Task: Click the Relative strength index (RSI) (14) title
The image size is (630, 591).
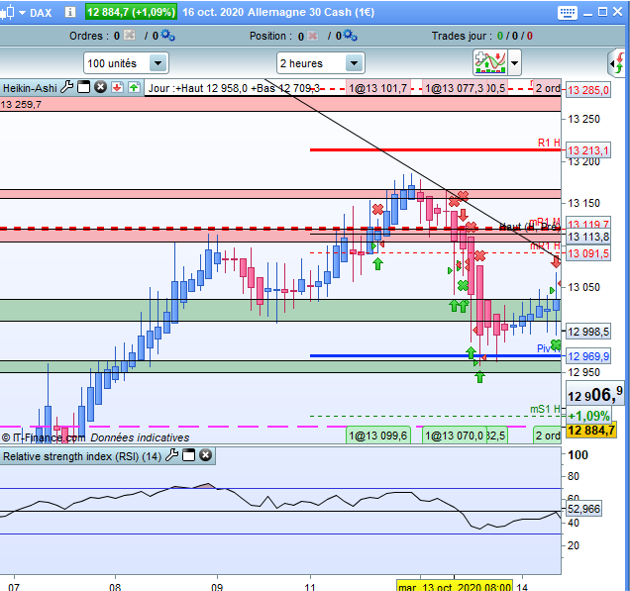Action: click(x=82, y=456)
